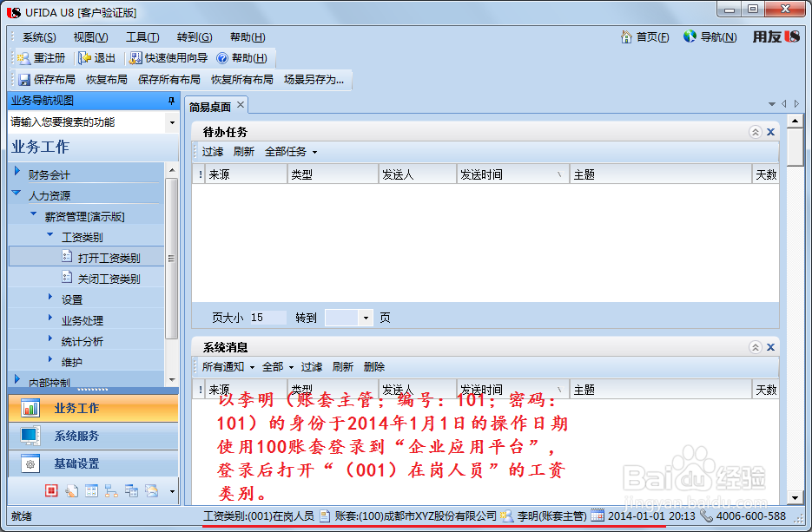
Task: Collapse the 待办任务 panel with chevron
Action: click(756, 132)
